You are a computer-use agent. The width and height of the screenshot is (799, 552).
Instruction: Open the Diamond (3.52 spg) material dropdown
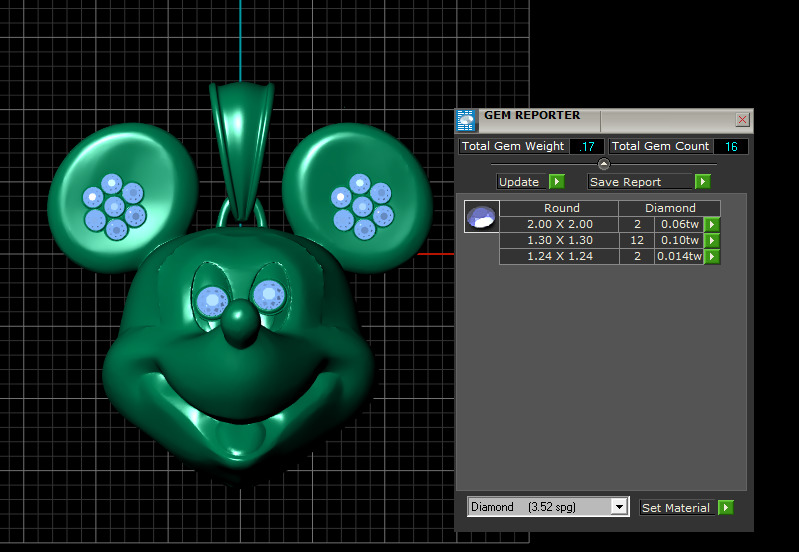point(619,507)
